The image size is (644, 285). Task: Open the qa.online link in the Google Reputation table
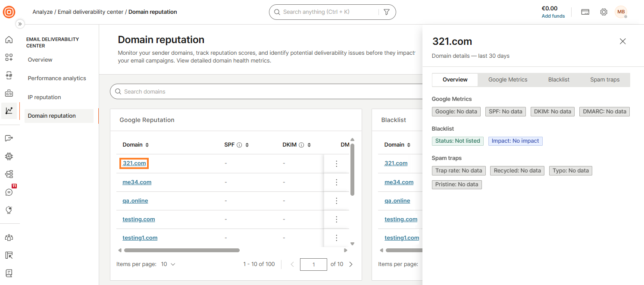[135, 201]
